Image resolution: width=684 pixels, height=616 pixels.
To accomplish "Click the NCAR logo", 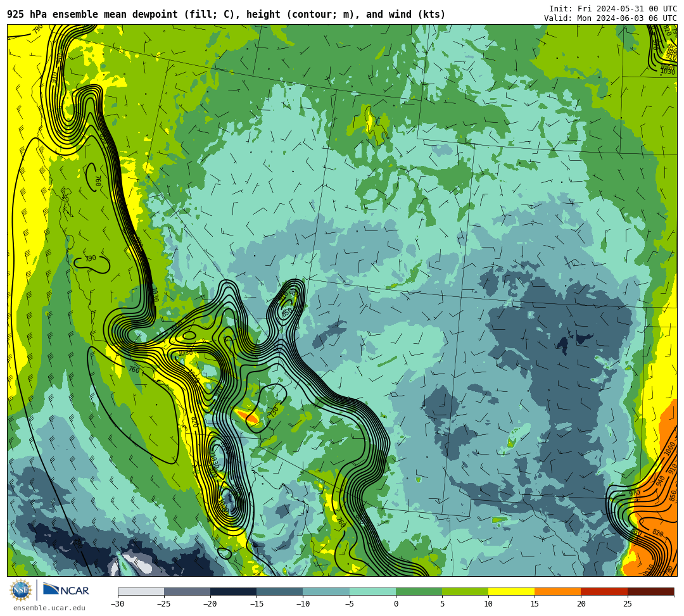I will [66, 590].
